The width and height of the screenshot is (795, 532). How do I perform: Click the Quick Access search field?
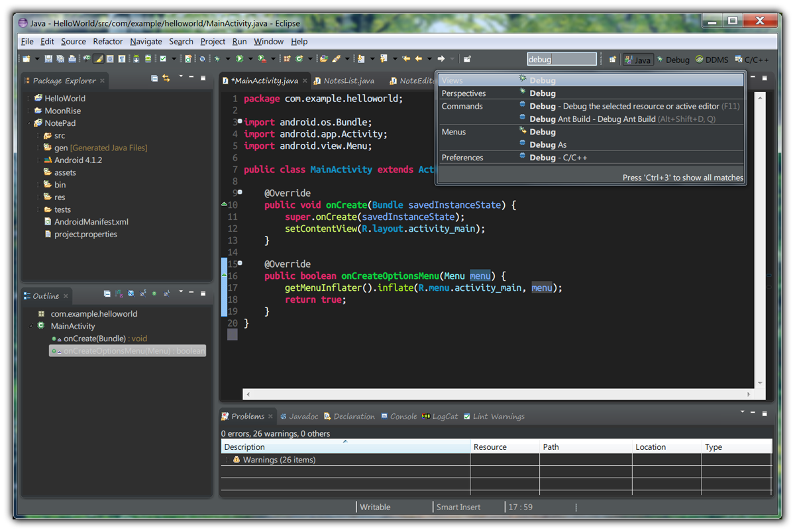562,59
